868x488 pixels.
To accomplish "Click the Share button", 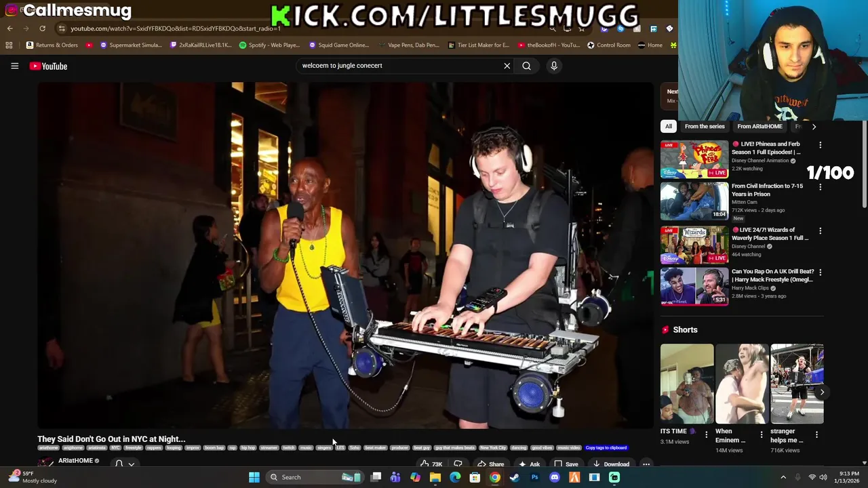I will point(491,464).
